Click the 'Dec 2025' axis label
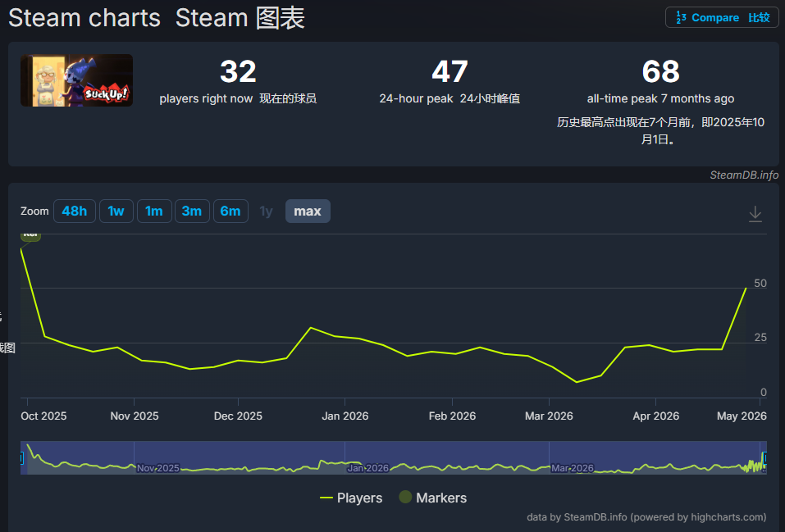Image resolution: width=785 pixels, height=532 pixels. pyautogui.click(x=238, y=416)
